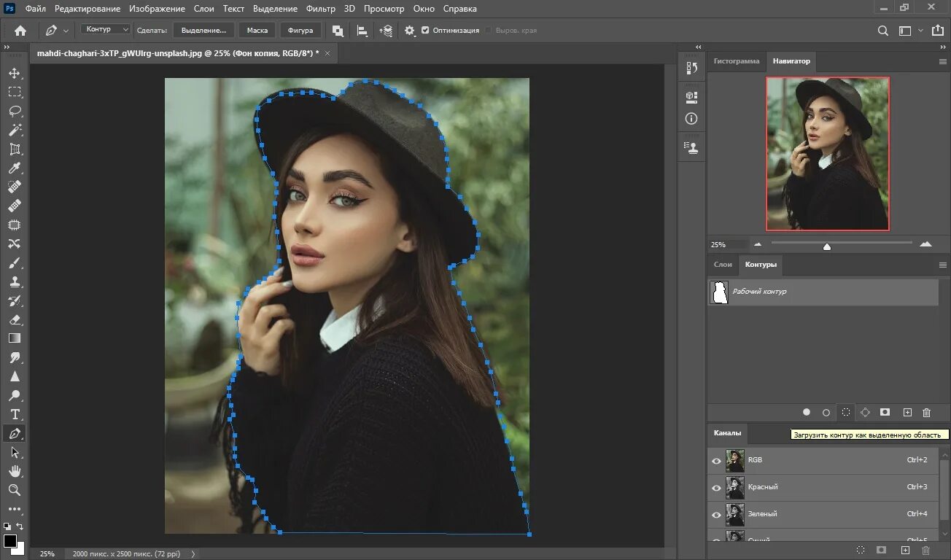Select the Rectangular Marquee tool
951x560 pixels.
coord(15,93)
